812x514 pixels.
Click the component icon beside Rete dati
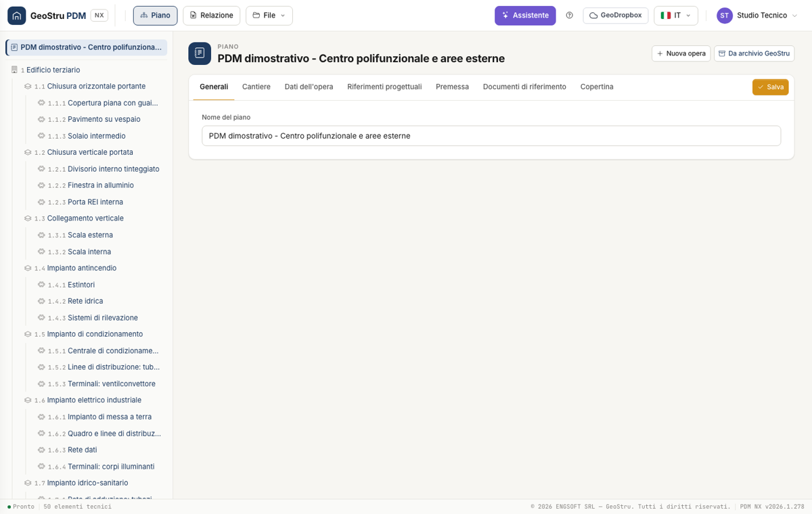41,450
